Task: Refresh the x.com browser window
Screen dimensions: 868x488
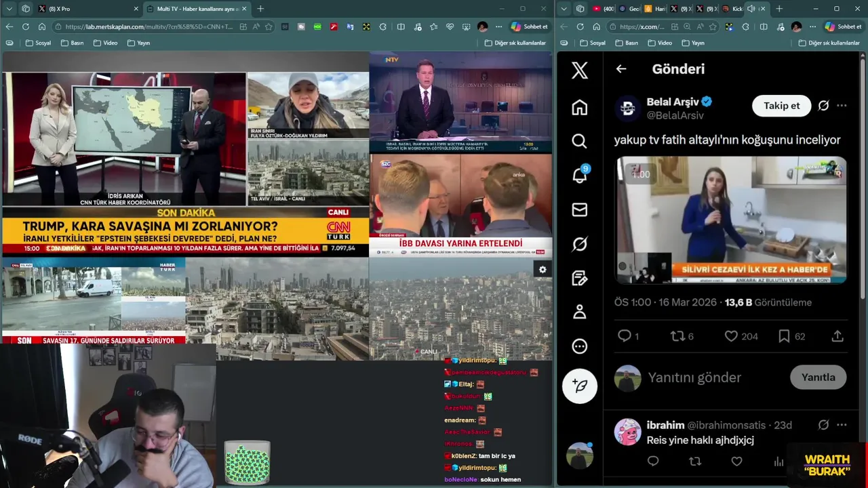Action: click(x=580, y=26)
